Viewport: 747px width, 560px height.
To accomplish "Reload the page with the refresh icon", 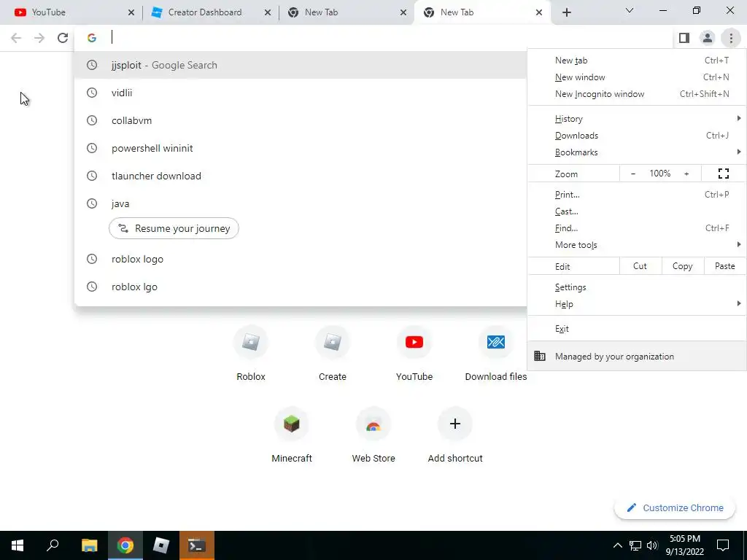I will [x=63, y=38].
